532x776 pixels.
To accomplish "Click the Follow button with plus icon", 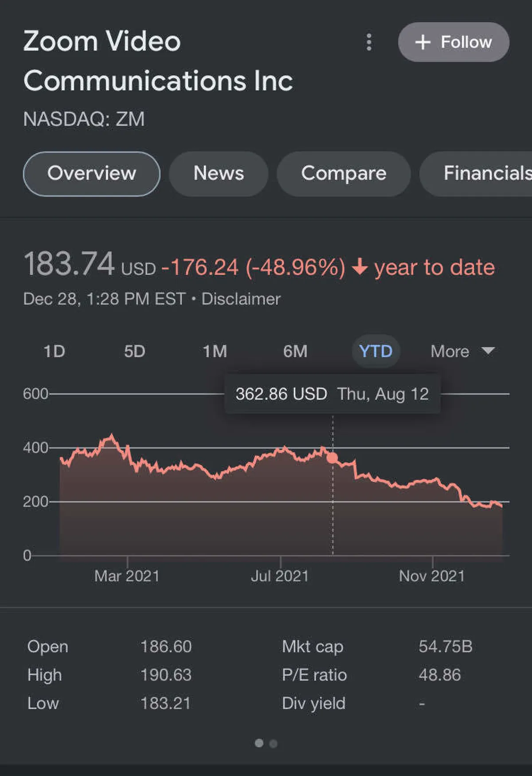I will pos(453,42).
